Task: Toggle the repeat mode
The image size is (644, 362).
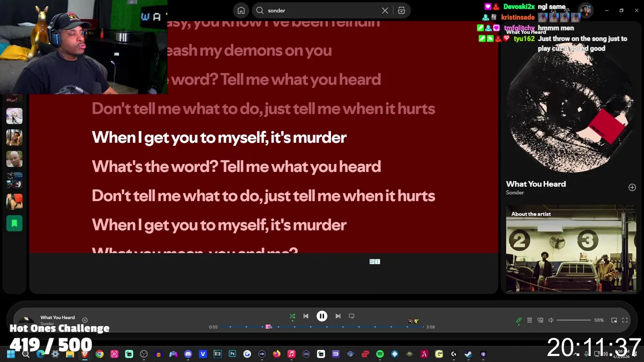Action: (x=352, y=316)
